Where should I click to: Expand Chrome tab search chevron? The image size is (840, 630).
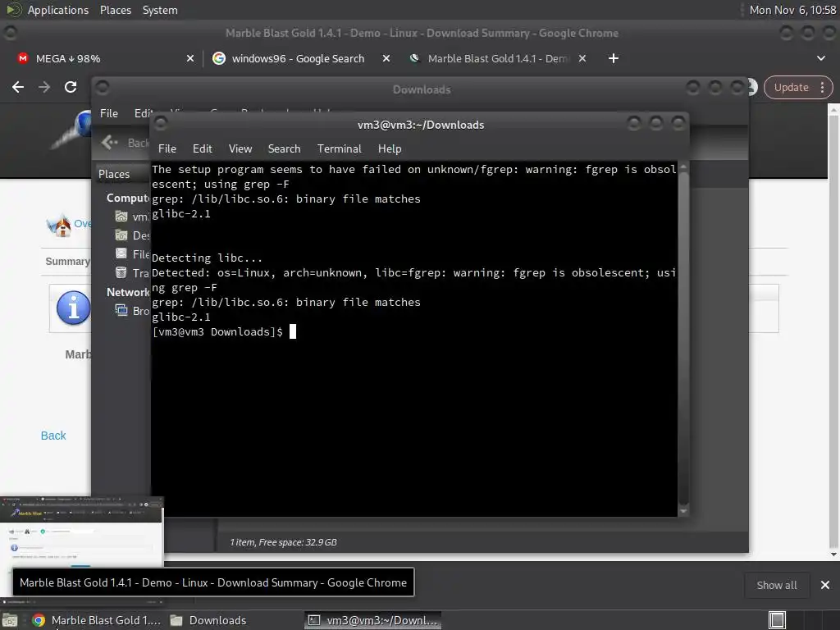point(821,58)
